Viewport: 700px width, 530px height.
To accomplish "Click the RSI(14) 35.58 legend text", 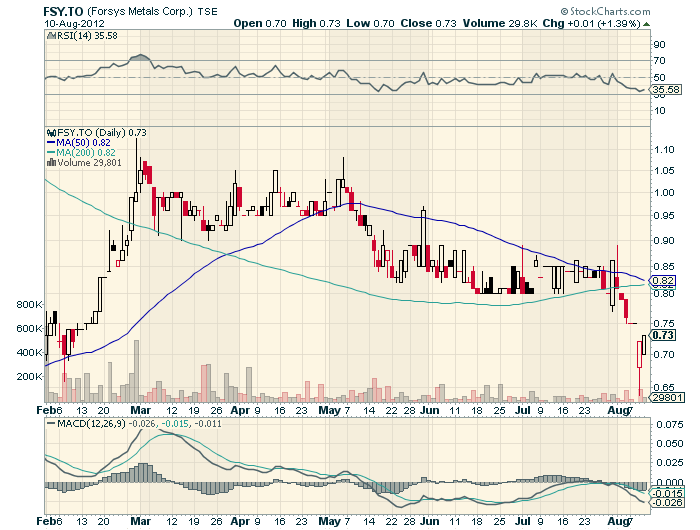I will coord(87,36).
